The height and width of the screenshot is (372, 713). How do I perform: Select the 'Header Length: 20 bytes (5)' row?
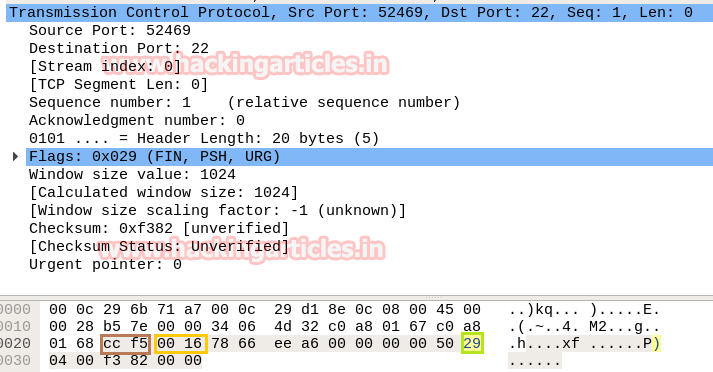204,138
